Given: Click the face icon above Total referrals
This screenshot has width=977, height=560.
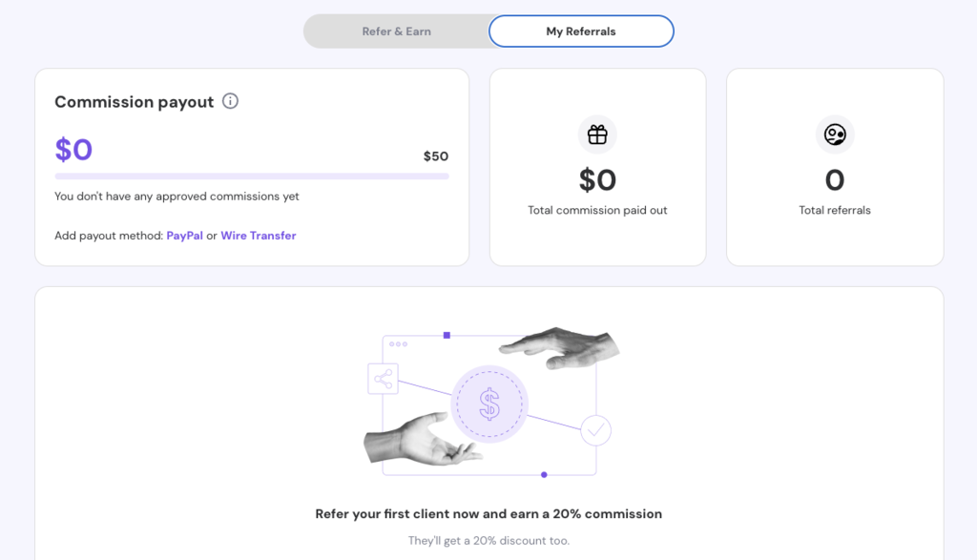Looking at the screenshot, I should pyautogui.click(x=835, y=134).
